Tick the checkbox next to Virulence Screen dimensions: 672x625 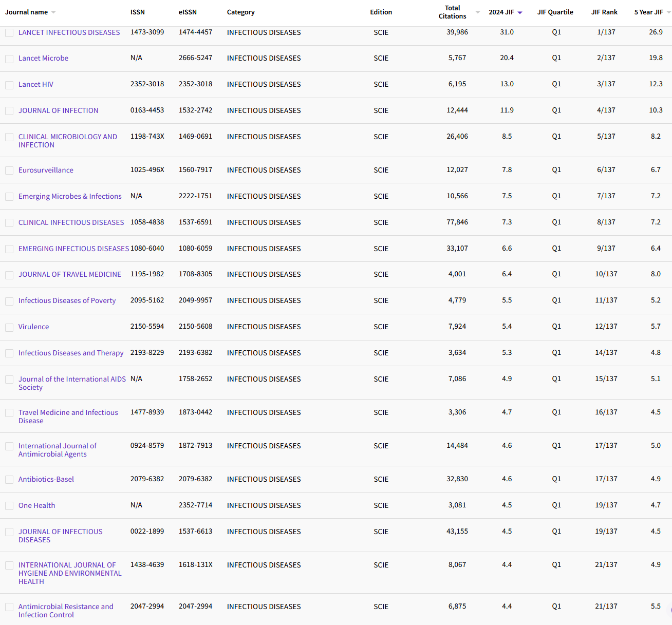(x=9, y=327)
